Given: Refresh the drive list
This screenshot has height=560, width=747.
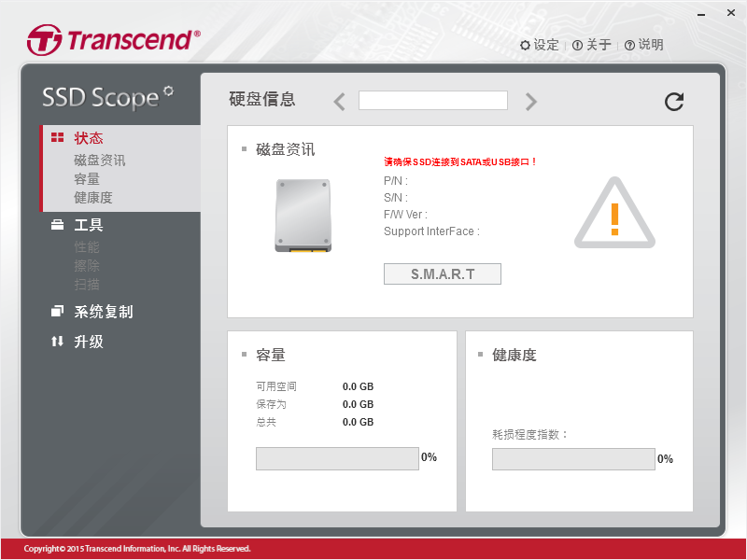Looking at the screenshot, I should 673,102.
